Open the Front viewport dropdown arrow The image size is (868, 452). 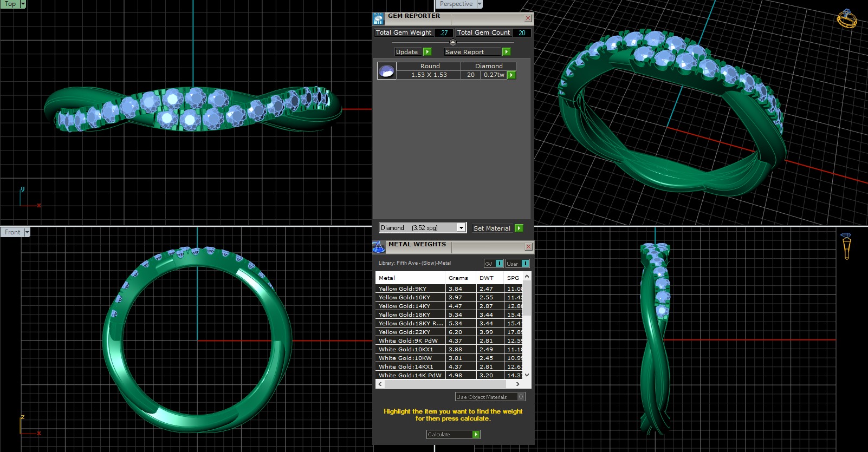coord(27,232)
